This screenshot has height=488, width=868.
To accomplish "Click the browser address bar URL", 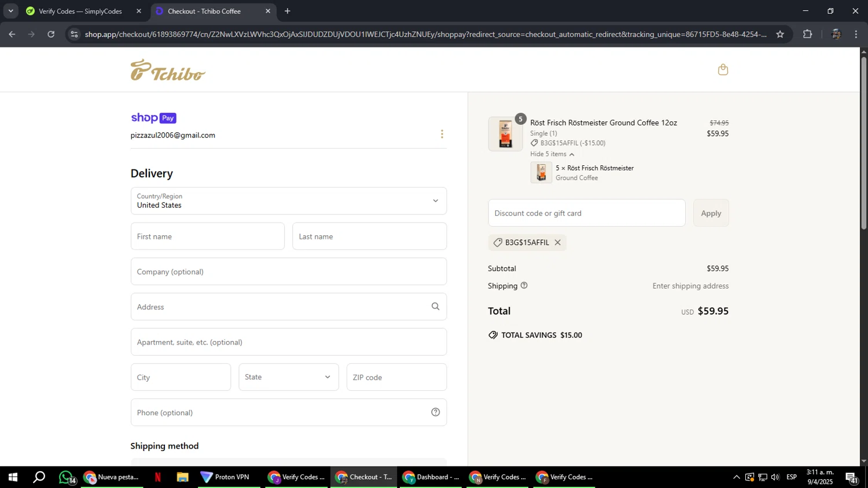I will pos(425,34).
